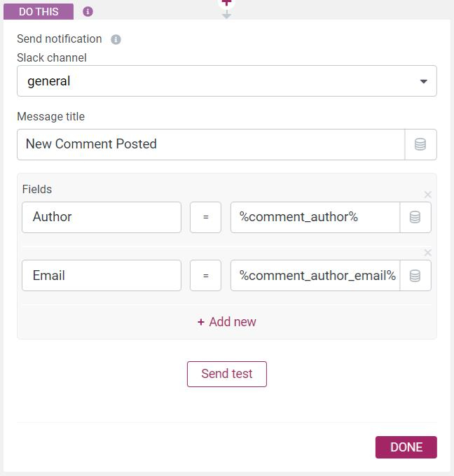
Task: Click the Email field name input
Action: pyautogui.click(x=102, y=276)
